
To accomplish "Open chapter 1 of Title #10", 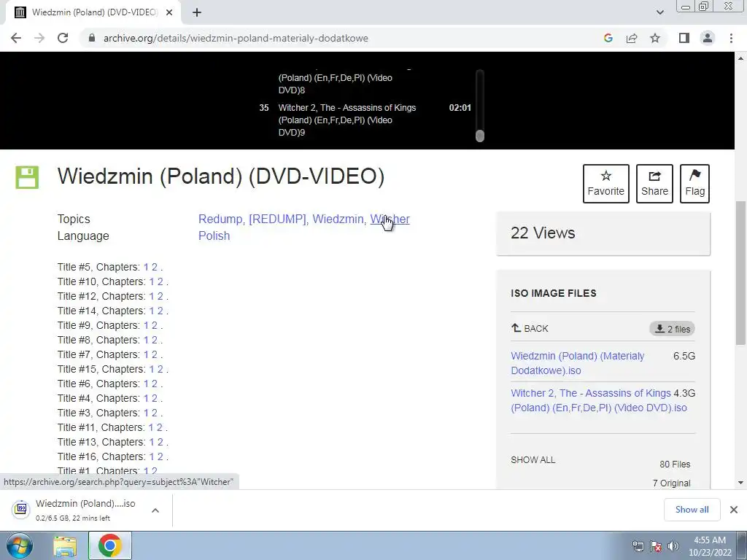I will (152, 281).
